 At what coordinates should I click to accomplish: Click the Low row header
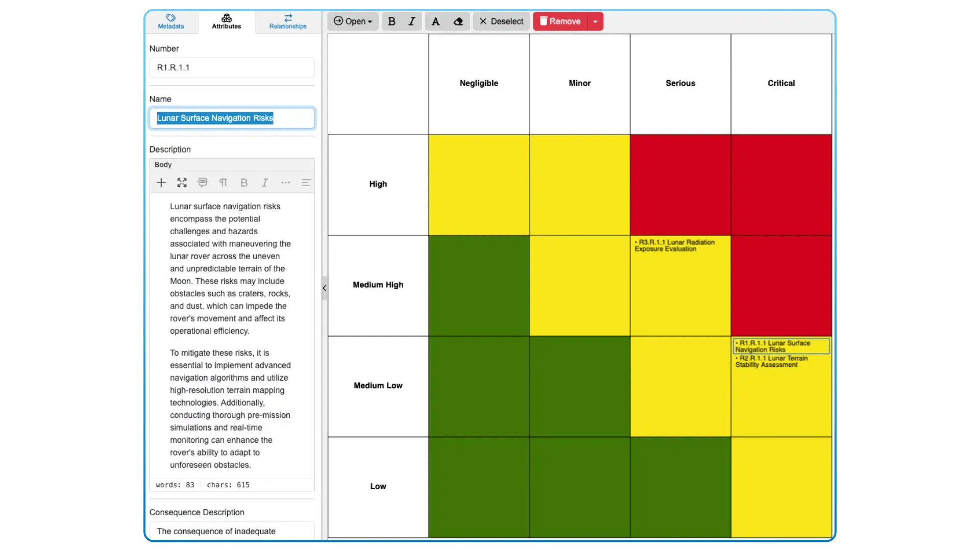tap(378, 487)
